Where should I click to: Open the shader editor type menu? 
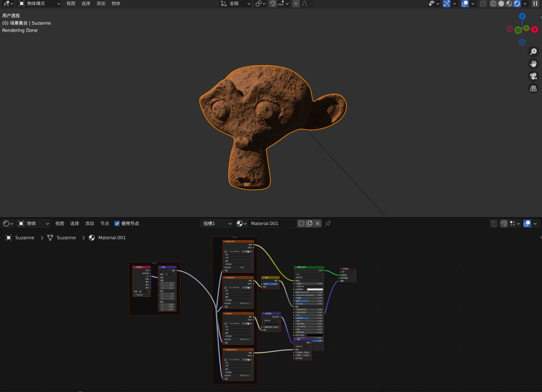(8, 224)
